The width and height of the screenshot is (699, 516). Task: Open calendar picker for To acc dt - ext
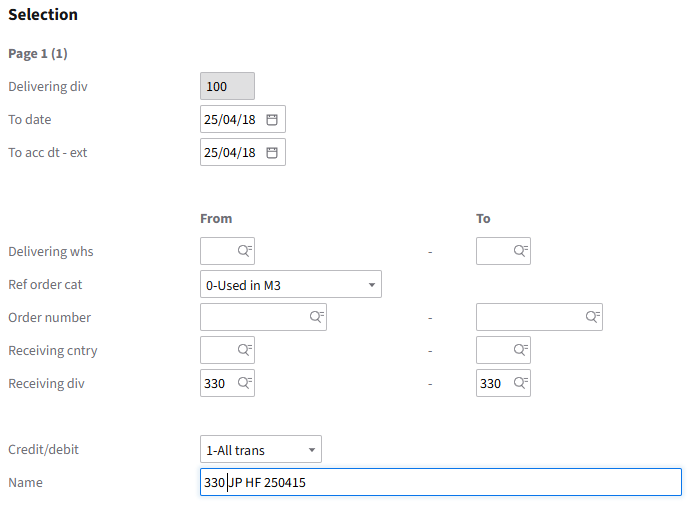(271, 153)
